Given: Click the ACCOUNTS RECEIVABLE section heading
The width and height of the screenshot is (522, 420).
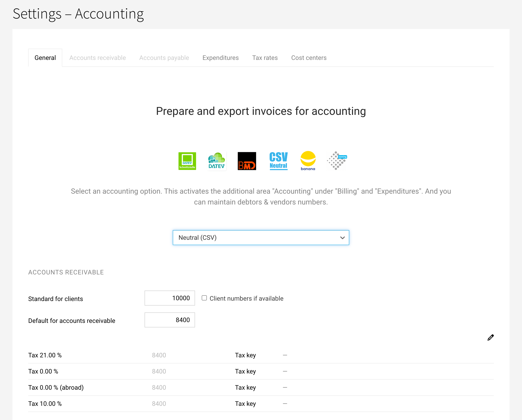Looking at the screenshot, I should 66,272.
